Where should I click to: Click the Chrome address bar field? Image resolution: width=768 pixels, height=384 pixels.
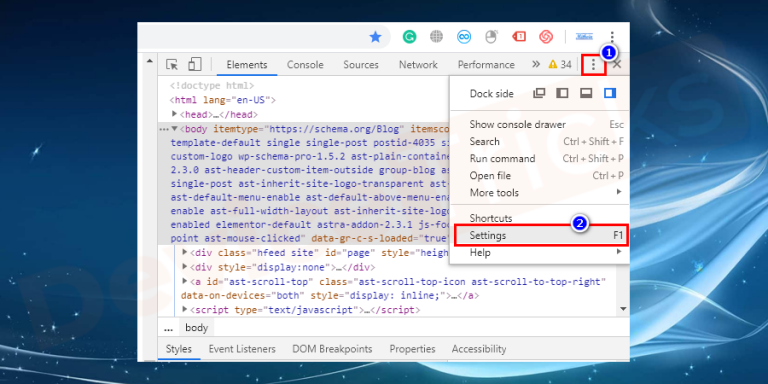click(264, 37)
